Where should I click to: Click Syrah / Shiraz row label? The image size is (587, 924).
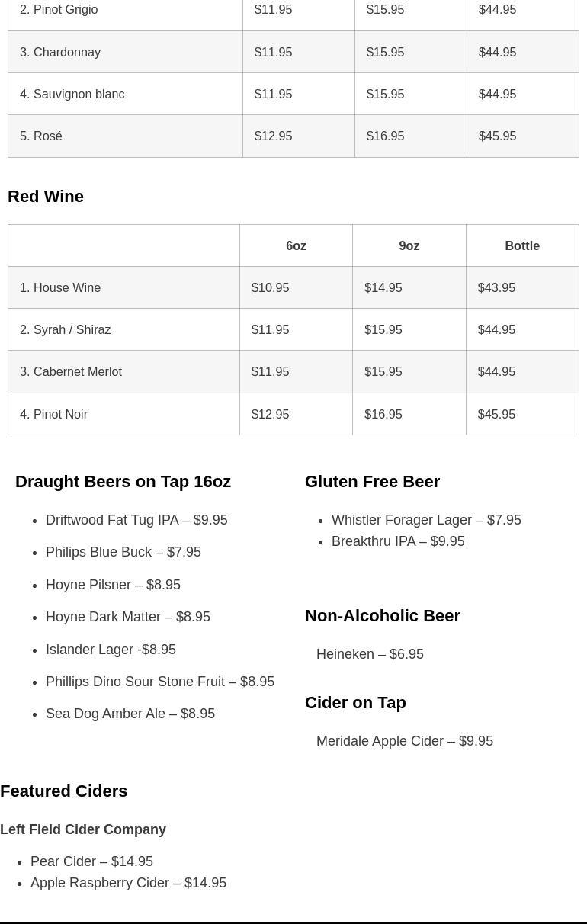pyautogui.click(x=66, y=329)
